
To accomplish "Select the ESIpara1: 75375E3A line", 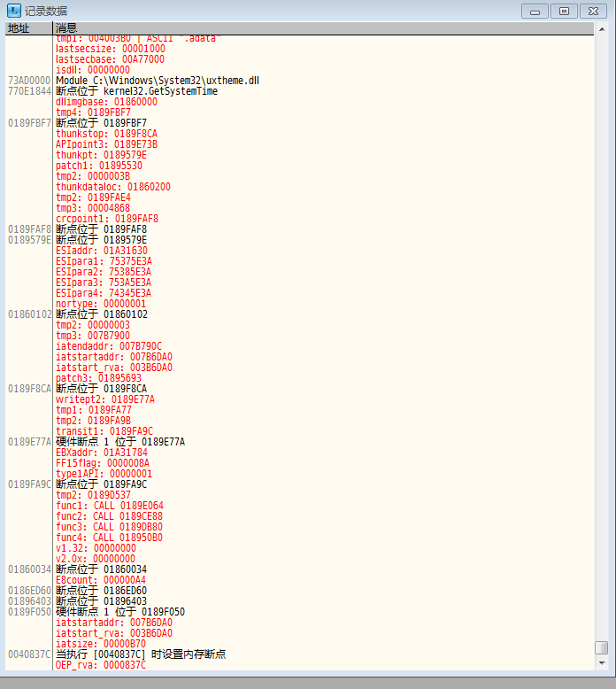I will 104,261.
